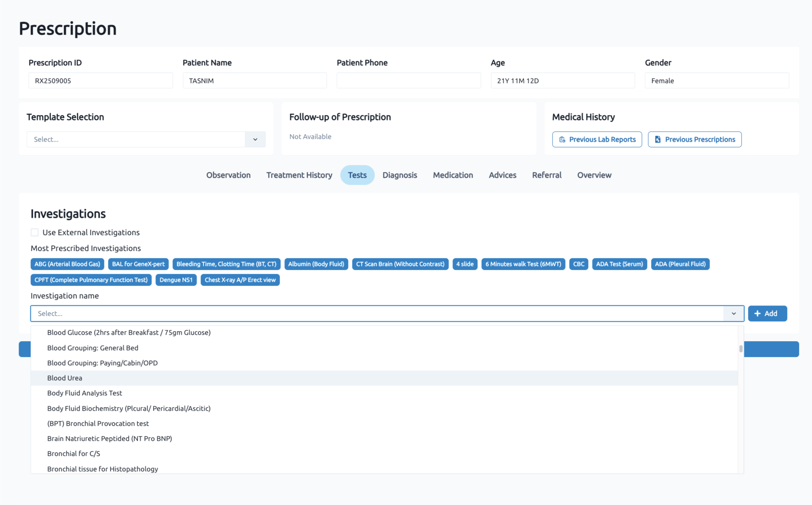Click the Patient Phone input field
812x505 pixels.
pyautogui.click(x=409, y=81)
